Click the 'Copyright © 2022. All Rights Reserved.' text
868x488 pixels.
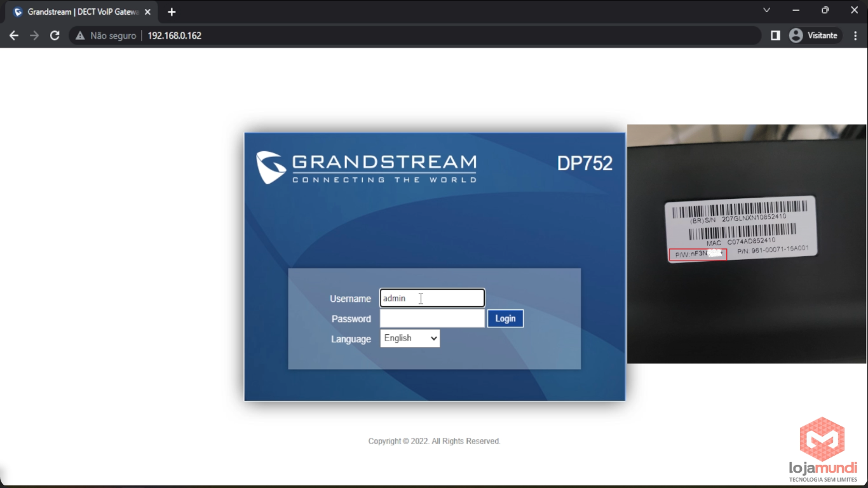434,441
